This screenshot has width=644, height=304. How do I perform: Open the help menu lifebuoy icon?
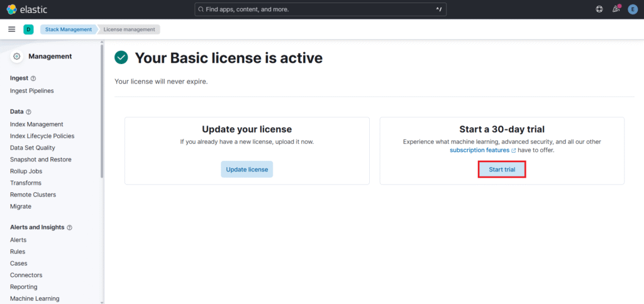click(599, 9)
